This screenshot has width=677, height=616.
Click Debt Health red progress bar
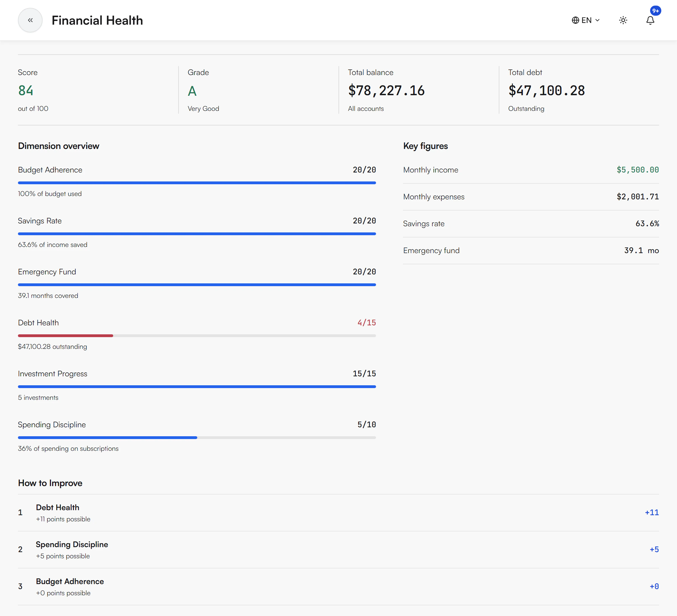coord(66,335)
